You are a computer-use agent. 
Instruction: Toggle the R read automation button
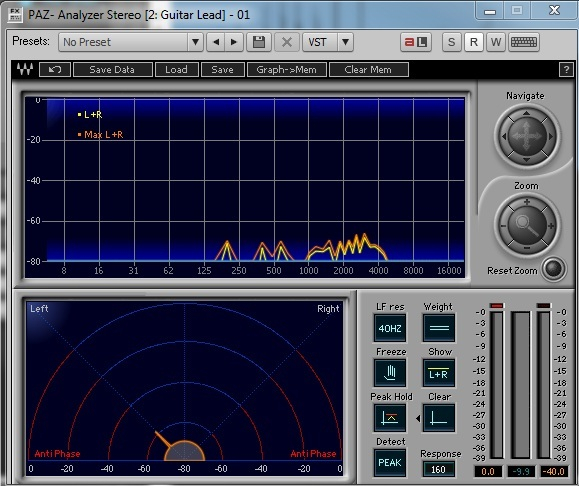click(474, 42)
